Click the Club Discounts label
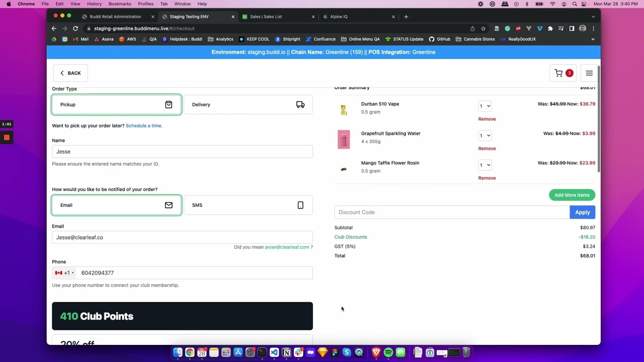 coord(351,237)
